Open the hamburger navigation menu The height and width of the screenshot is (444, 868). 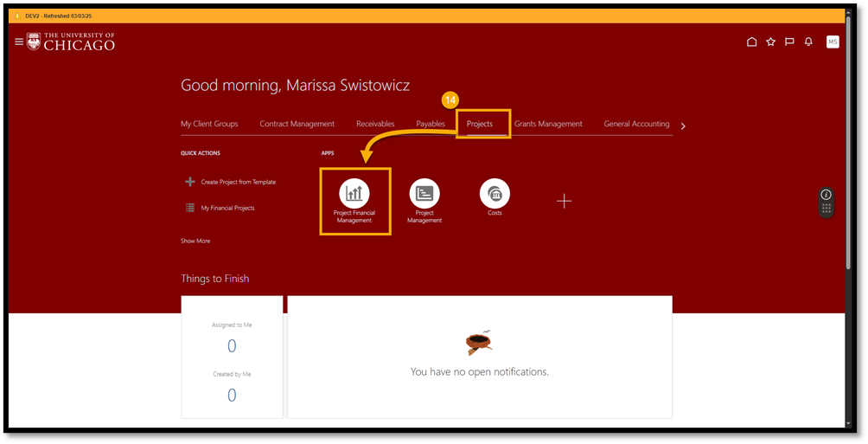(19, 42)
